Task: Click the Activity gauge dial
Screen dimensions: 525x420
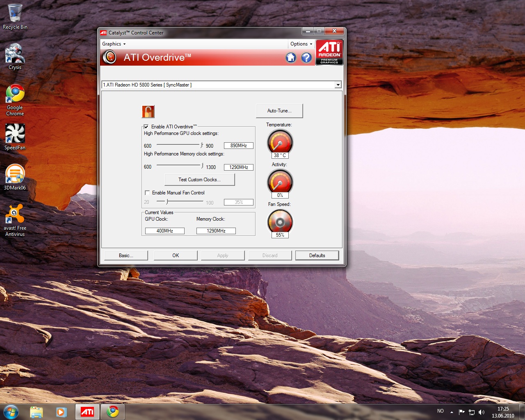Action: tap(280, 181)
